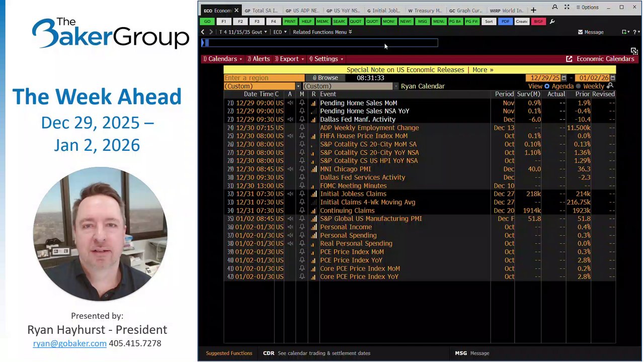This screenshot has width=644, height=362.
Task: Click bell alert for Pending Home Sales MoM
Action: click(x=302, y=103)
